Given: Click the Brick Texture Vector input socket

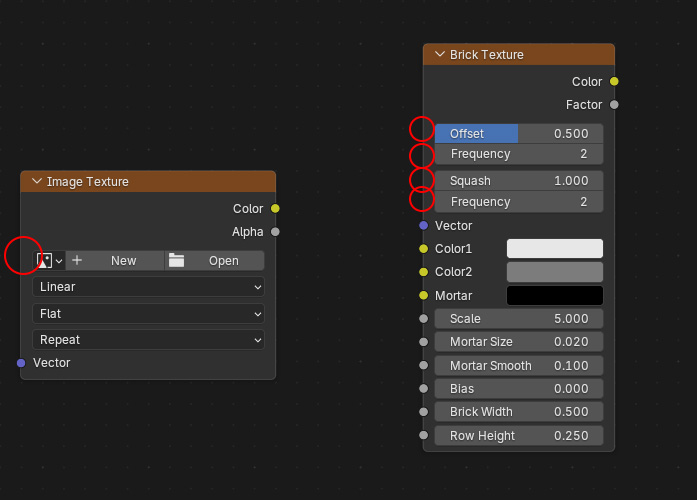Looking at the screenshot, I should [424, 225].
